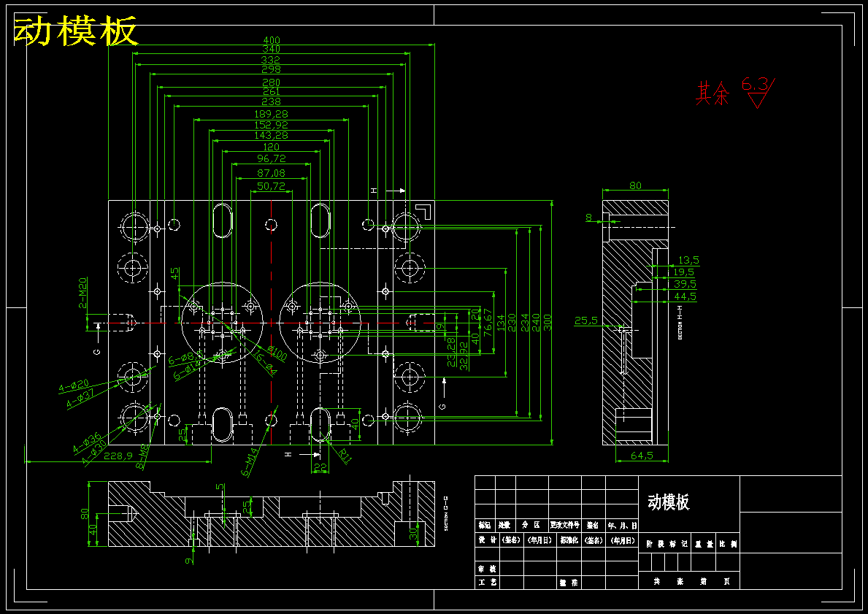868x614 pixels.
Task: Click the 87,08 dimension text
Action: [272, 174]
